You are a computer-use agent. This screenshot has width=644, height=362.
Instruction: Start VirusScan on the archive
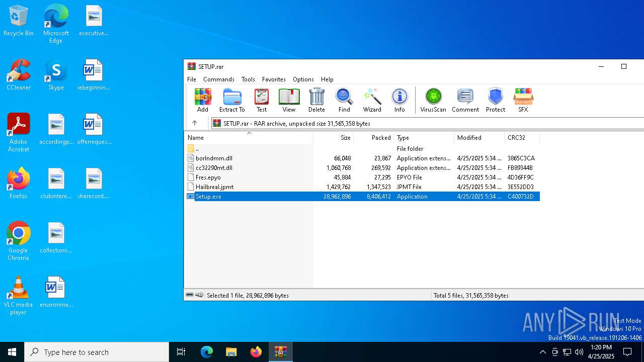coord(433,100)
